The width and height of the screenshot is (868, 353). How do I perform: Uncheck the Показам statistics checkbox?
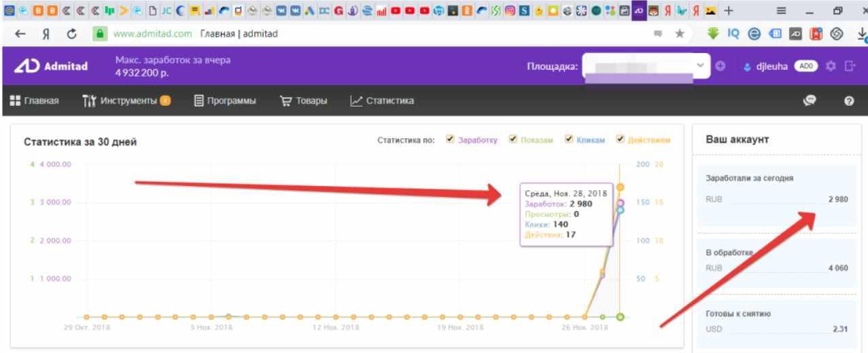[x=513, y=140]
